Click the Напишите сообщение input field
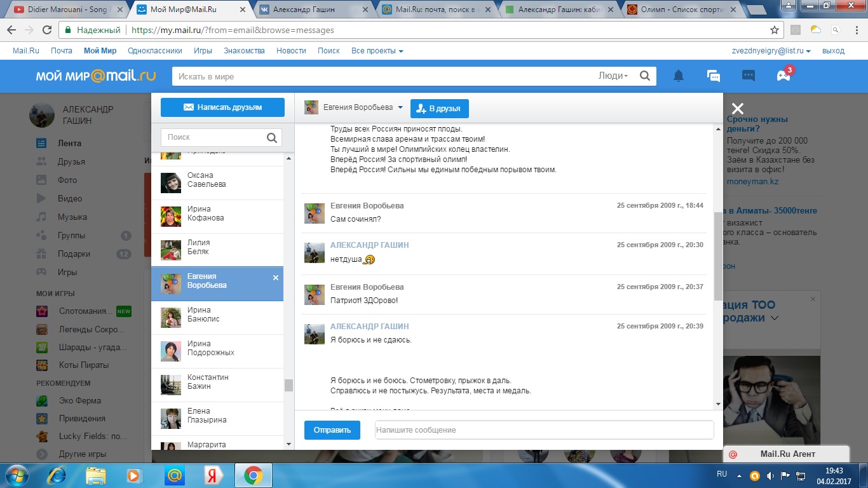868x488 pixels. click(x=544, y=430)
